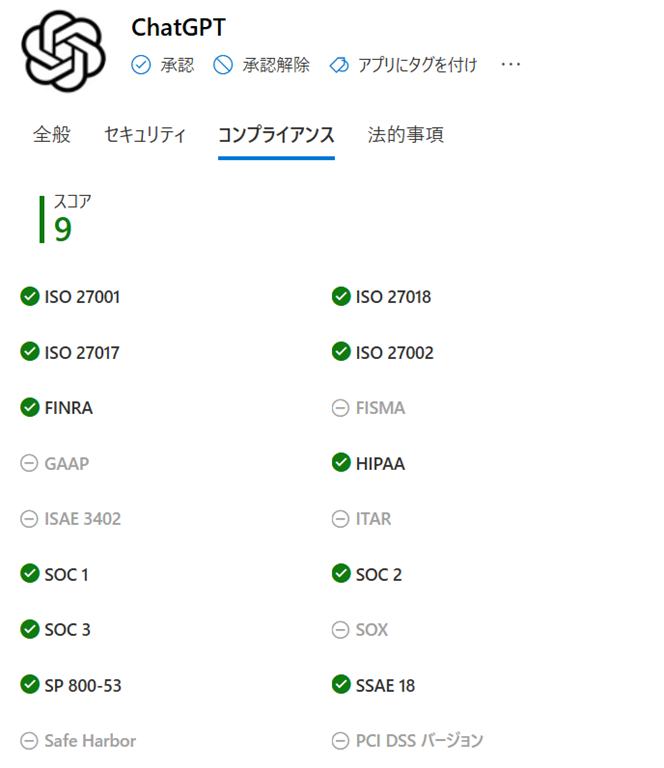This screenshot has width=664, height=768.
Task: Click the green check beside HIPAA
Action: 340,463
